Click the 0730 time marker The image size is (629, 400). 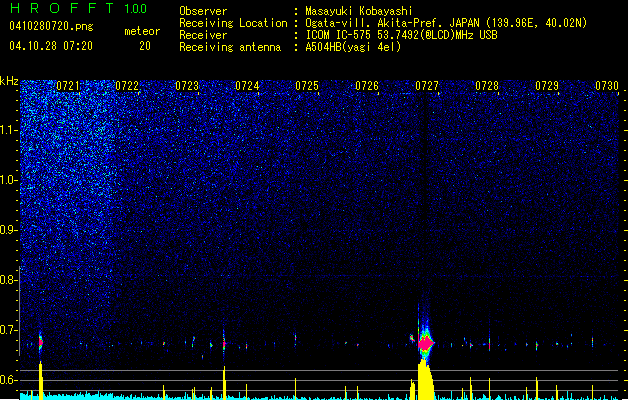click(607, 86)
